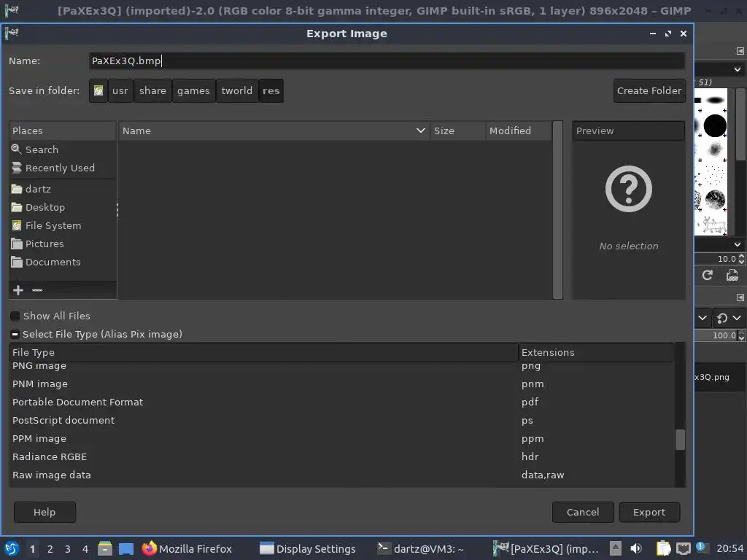Click the update notification tray icon
747x560 pixels.
click(x=702, y=547)
